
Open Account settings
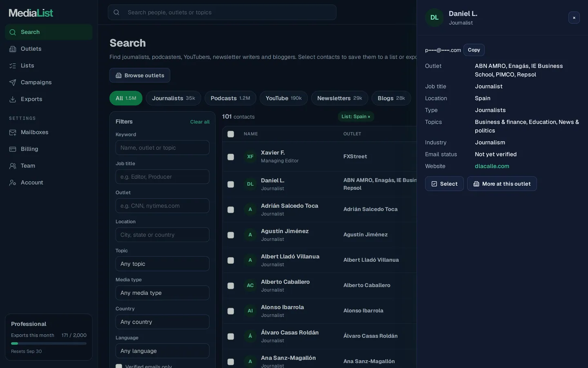tap(49, 183)
